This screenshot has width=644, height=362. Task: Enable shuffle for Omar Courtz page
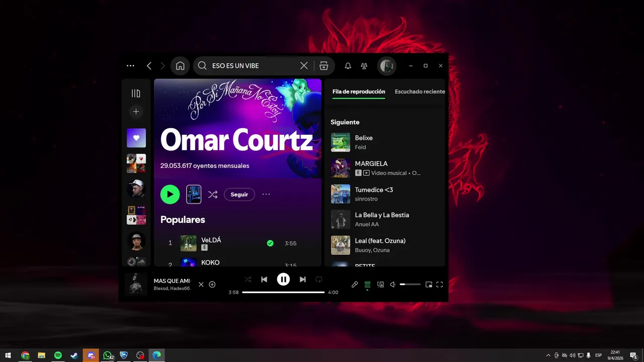pyautogui.click(x=213, y=195)
